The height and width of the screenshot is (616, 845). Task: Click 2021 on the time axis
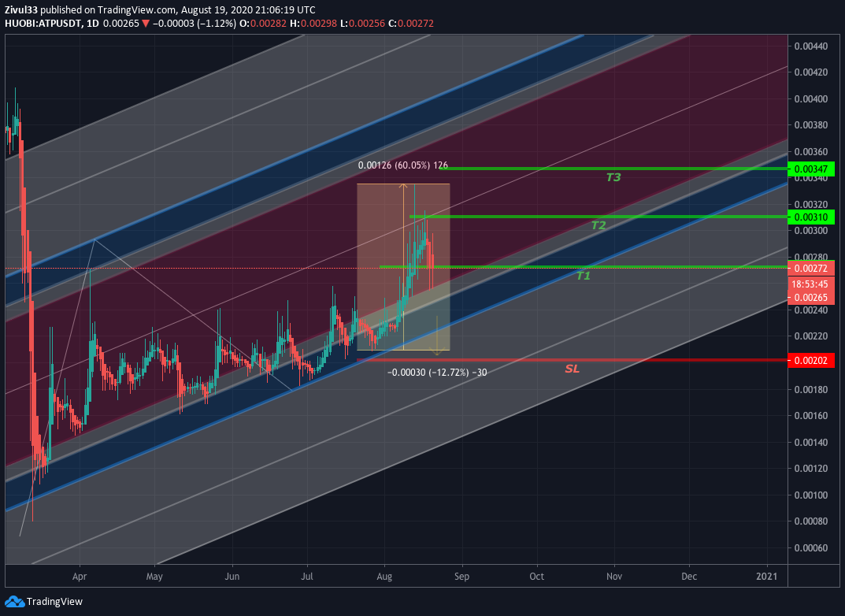[x=767, y=576]
